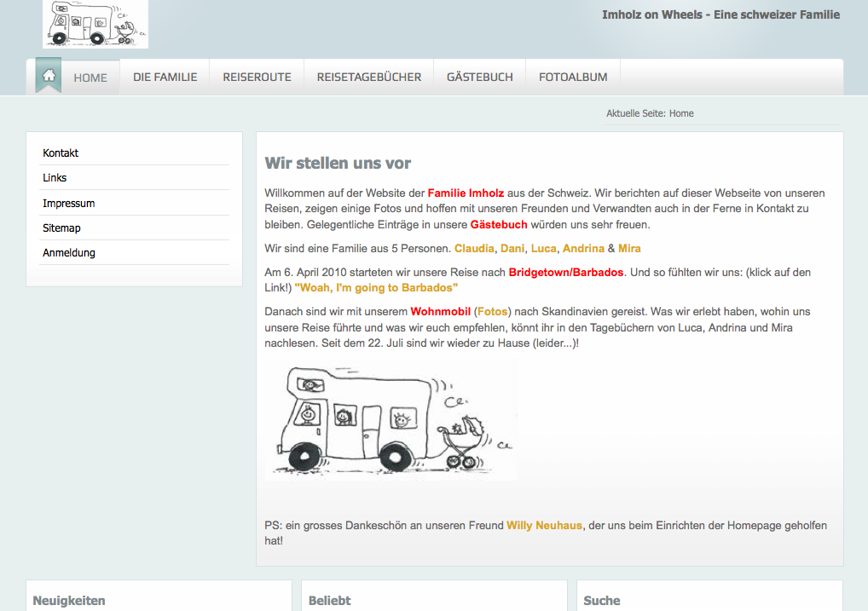The width and height of the screenshot is (868, 611).
Task: Go to the FOTOALBUM page
Action: click(x=572, y=77)
